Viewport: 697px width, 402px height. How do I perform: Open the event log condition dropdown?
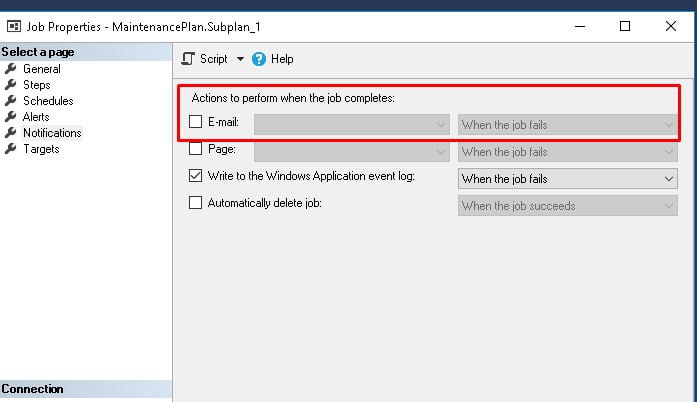(x=568, y=179)
